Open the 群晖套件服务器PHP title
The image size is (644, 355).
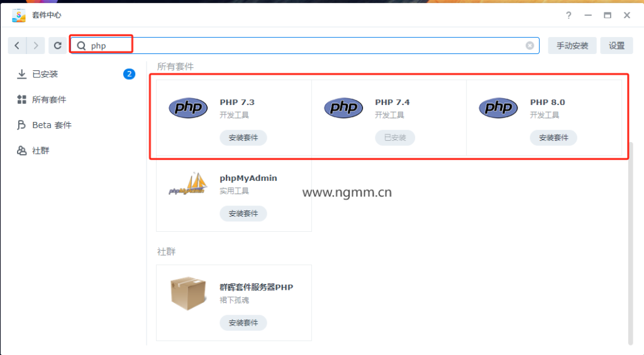[257, 287]
